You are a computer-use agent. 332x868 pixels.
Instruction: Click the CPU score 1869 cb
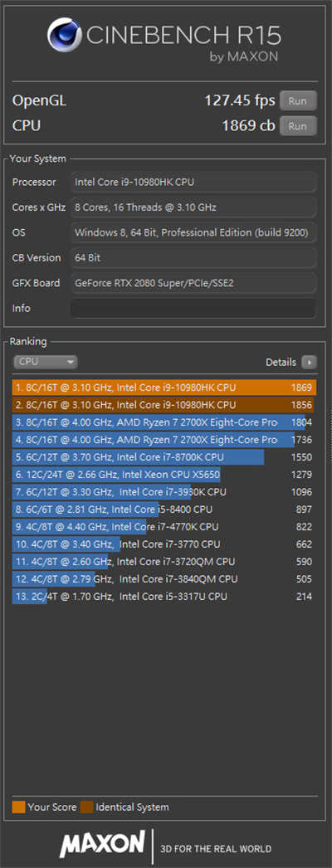[248, 125]
